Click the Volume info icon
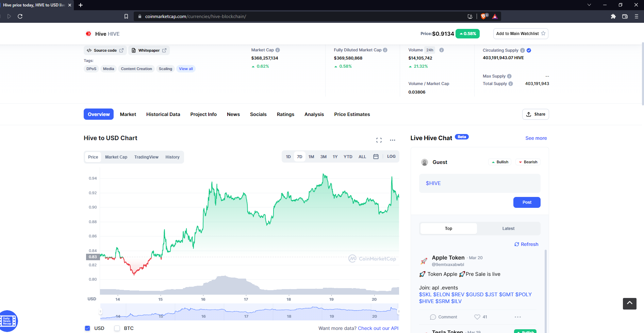 point(442,50)
